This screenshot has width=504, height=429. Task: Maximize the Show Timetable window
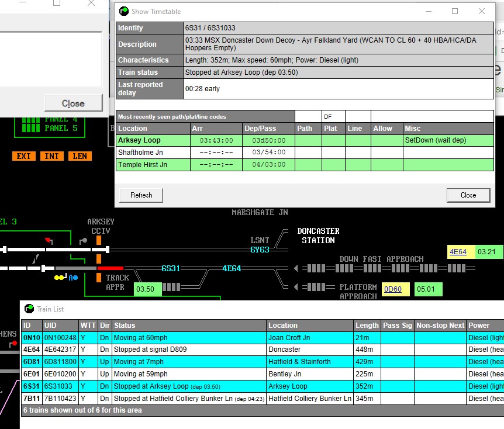455,11
